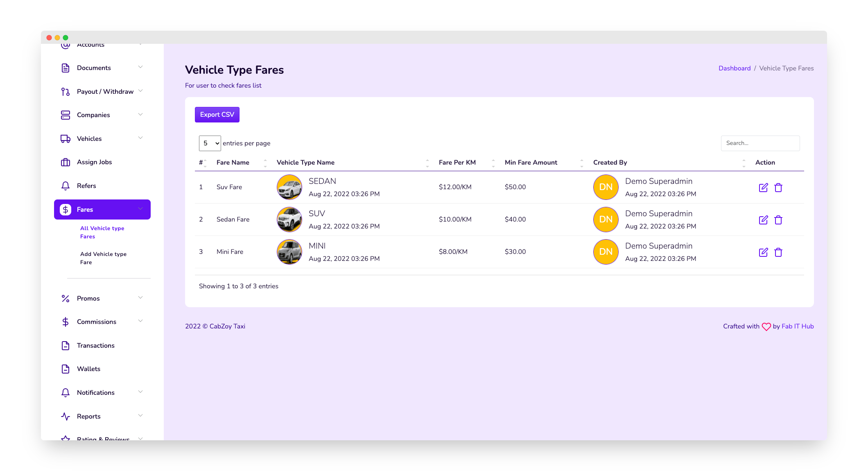
Task: Click the Search input field
Action: click(760, 143)
